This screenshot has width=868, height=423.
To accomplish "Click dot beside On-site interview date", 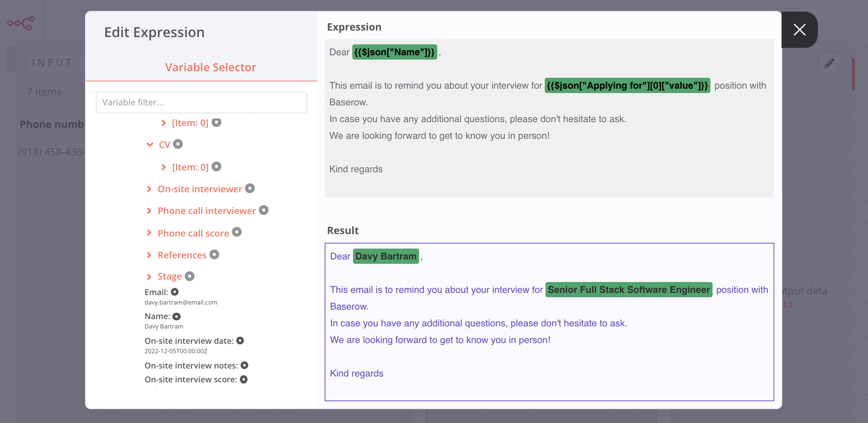I will click(240, 341).
